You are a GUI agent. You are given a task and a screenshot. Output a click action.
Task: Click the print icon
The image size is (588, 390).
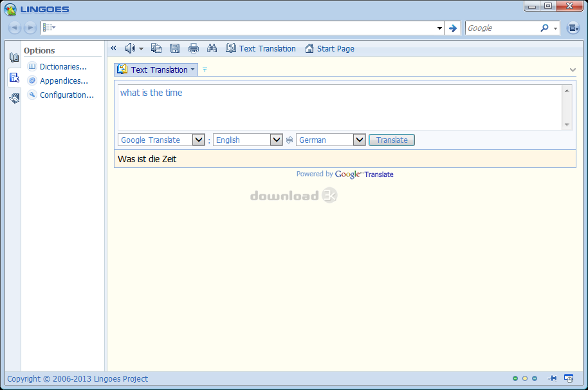[194, 48]
